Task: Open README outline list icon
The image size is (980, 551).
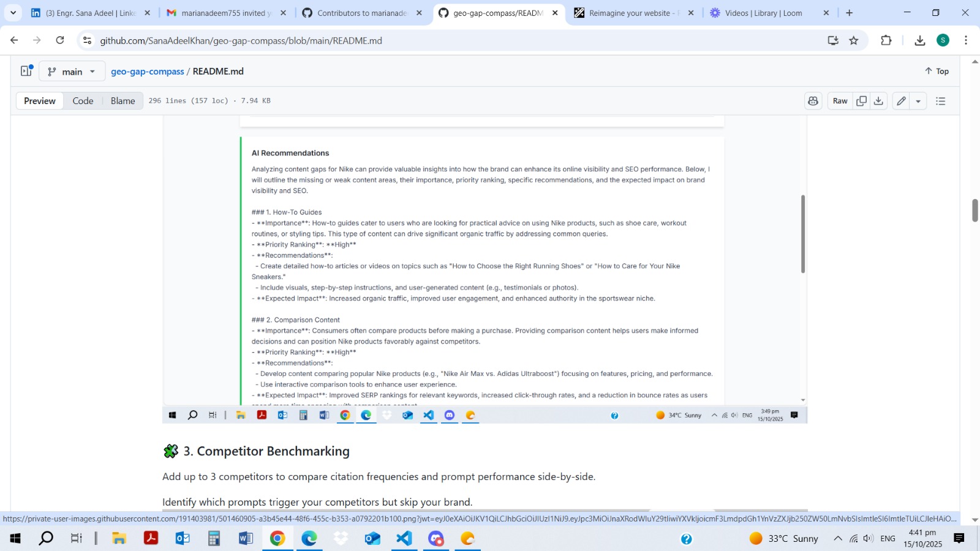Action: [x=941, y=101]
